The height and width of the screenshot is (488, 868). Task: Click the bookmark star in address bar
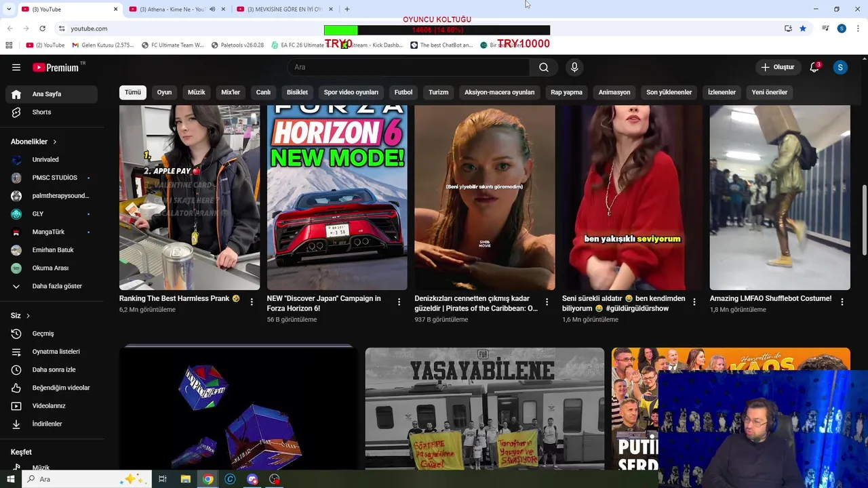[x=803, y=28]
